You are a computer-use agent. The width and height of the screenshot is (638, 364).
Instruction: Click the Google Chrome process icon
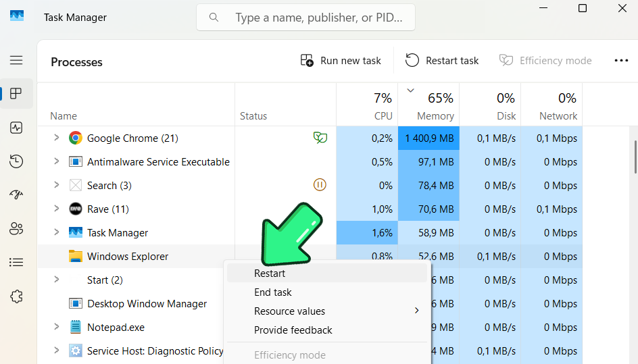tap(75, 138)
